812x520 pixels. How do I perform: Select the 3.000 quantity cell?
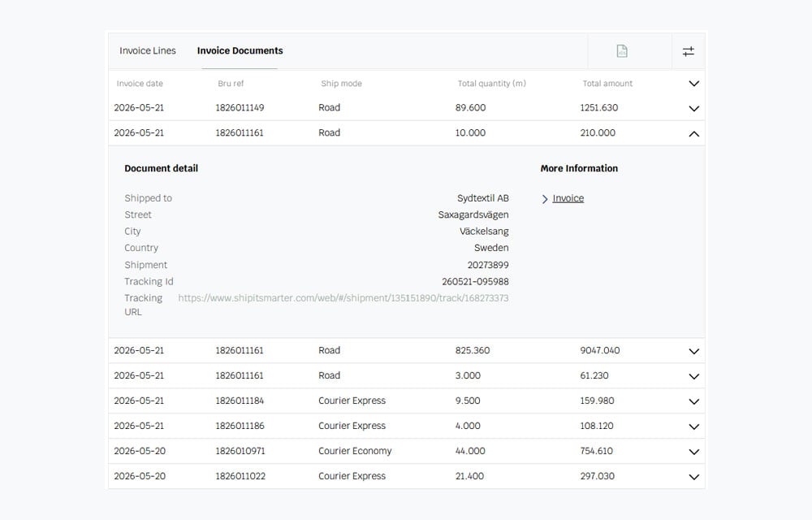point(468,375)
